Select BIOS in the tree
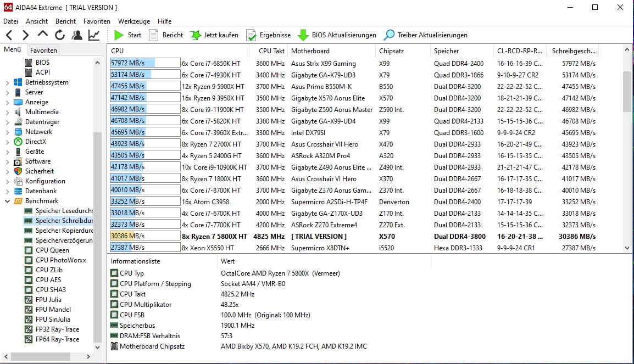The image size is (634, 364). click(x=42, y=63)
